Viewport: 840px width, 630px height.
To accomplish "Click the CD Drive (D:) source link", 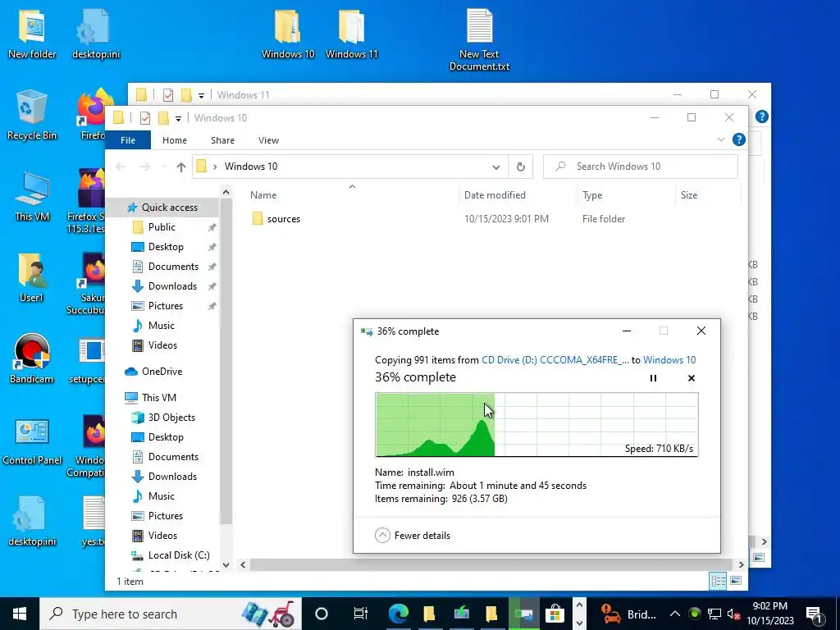I will pyautogui.click(x=555, y=360).
